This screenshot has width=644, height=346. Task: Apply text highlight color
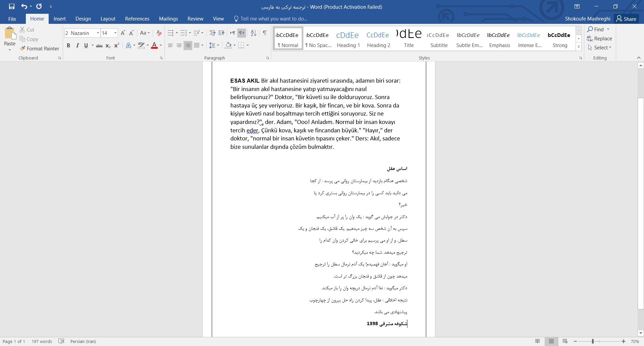(141, 45)
